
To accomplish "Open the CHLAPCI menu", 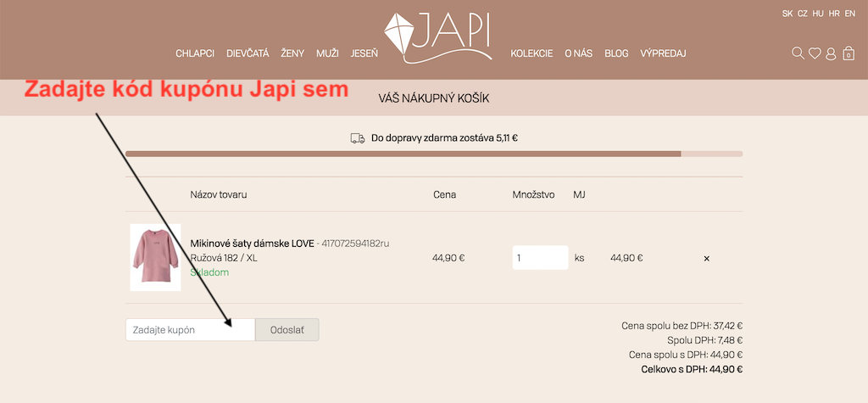I will click(195, 53).
